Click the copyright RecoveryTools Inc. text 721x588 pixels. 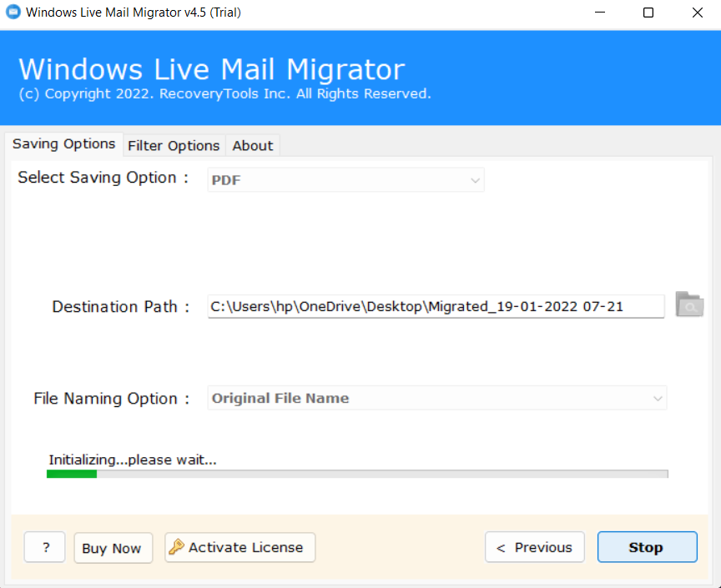(x=224, y=93)
